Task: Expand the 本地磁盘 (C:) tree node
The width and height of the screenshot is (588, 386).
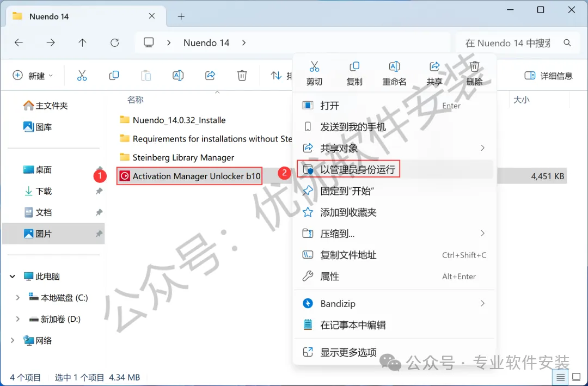Action: (17, 297)
